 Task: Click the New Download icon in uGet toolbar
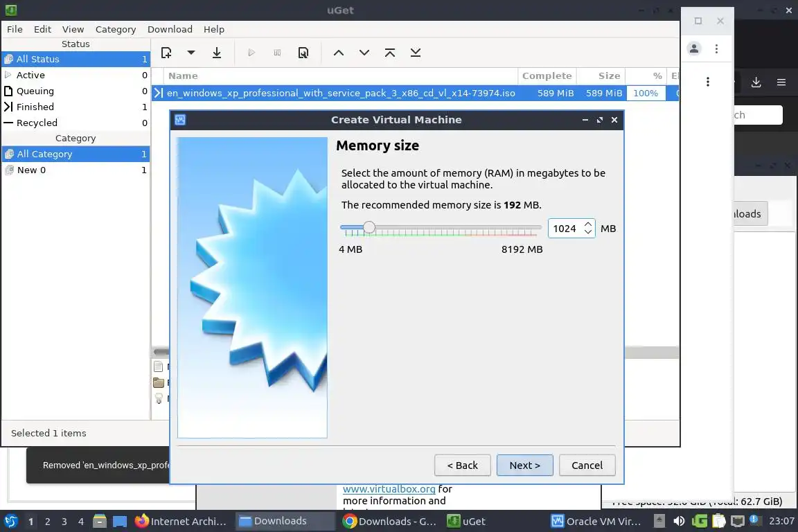(166, 53)
